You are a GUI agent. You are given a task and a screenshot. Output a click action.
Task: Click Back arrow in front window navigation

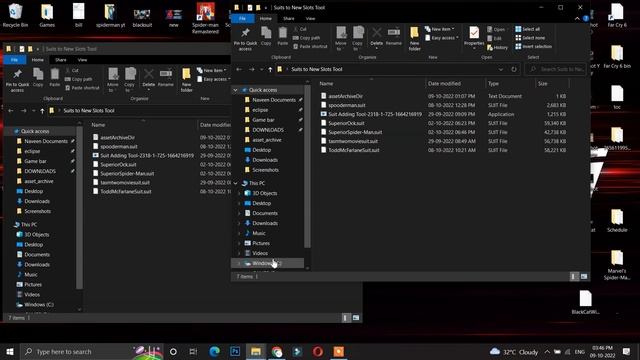[x=239, y=69]
